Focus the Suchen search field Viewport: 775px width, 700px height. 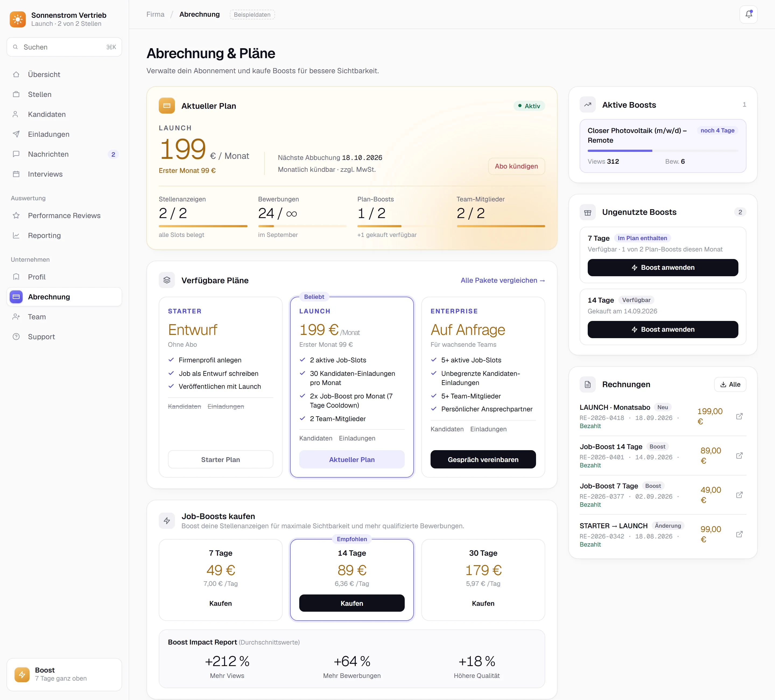[64, 47]
